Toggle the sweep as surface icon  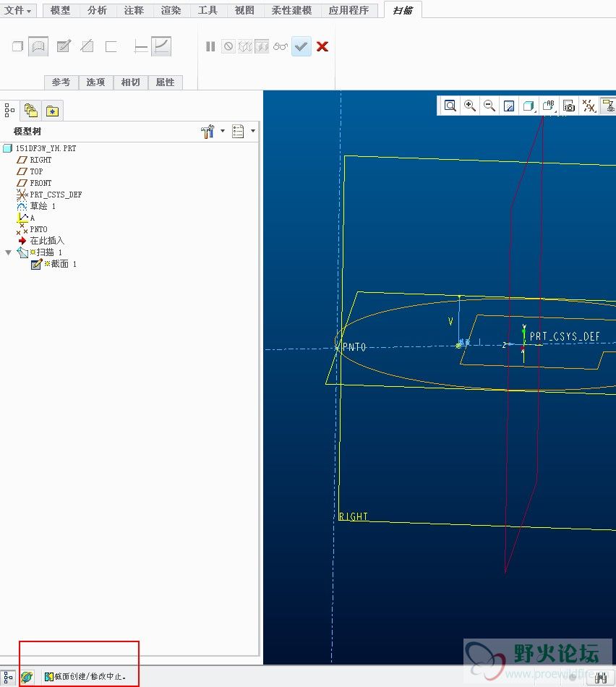[x=38, y=46]
